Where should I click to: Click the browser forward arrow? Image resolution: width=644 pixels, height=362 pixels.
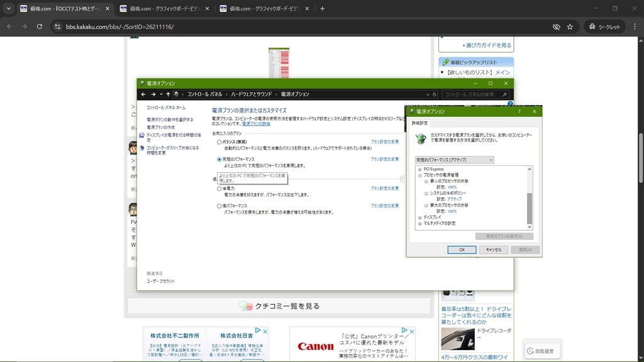pyautogui.click(x=25, y=26)
